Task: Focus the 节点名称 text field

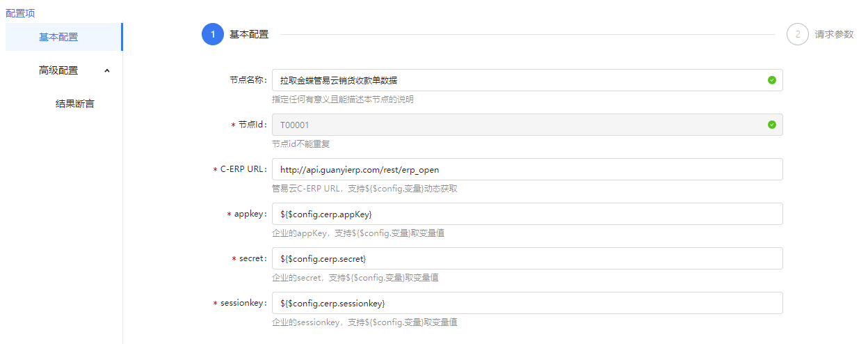Action: [x=515, y=80]
